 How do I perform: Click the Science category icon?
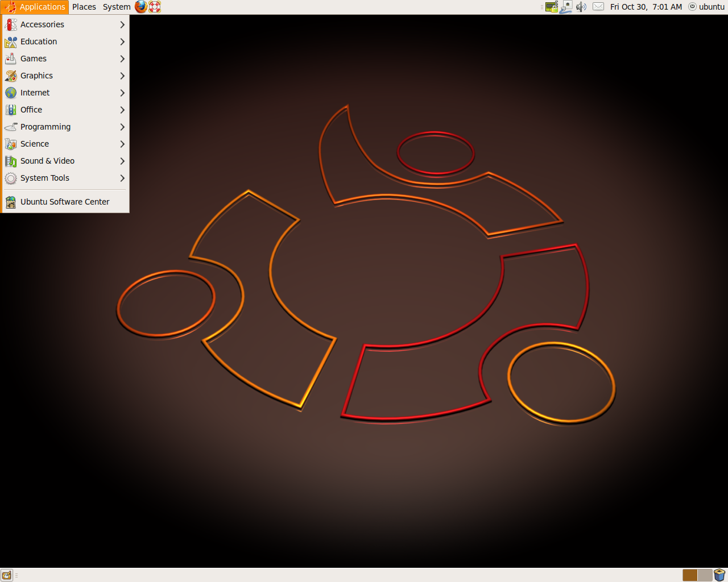coord(11,144)
